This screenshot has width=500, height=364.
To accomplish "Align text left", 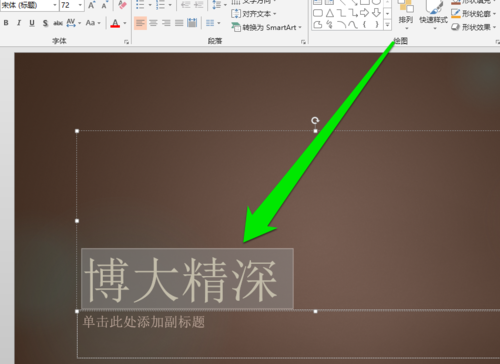I will (x=140, y=23).
